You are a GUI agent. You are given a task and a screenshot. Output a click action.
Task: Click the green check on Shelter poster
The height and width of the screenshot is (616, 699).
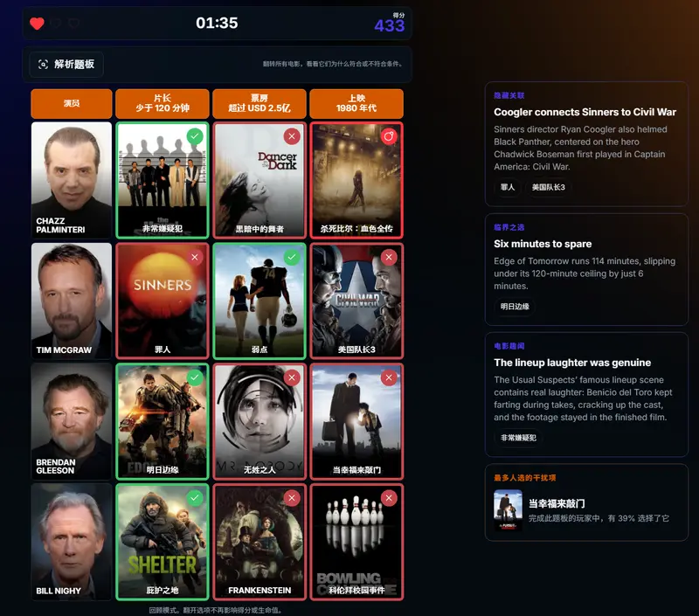pyautogui.click(x=195, y=498)
